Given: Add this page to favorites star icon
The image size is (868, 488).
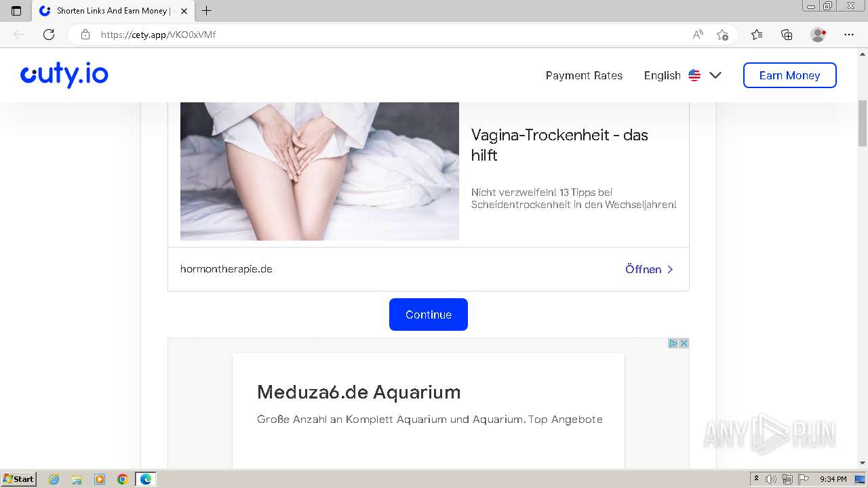Looking at the screenshot, I should (x=723, y=35).
